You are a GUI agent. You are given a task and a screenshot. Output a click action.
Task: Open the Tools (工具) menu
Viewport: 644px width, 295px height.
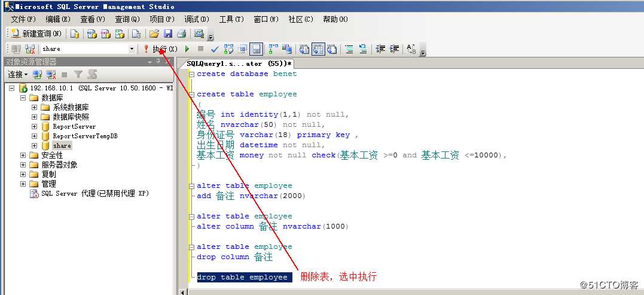231,19
